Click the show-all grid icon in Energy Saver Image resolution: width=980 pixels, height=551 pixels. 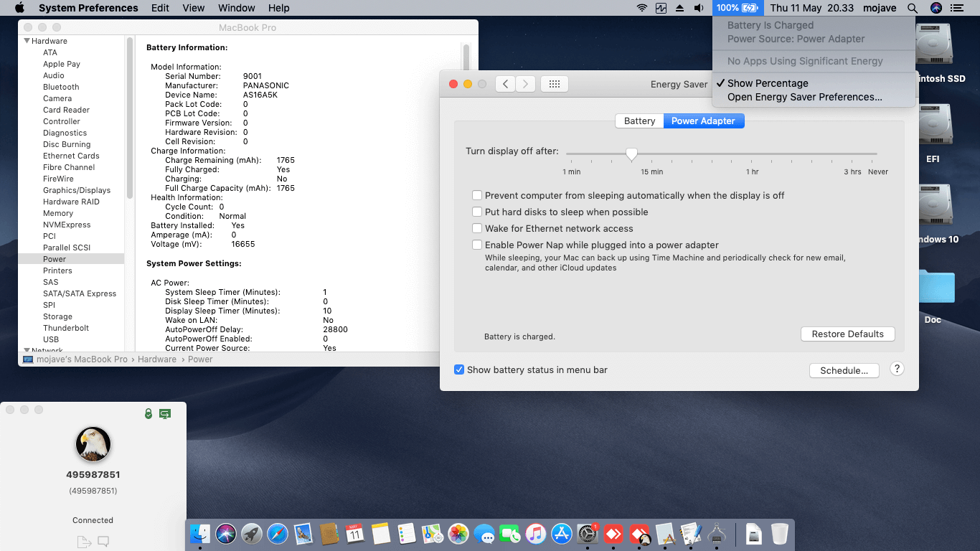(554, 84)
